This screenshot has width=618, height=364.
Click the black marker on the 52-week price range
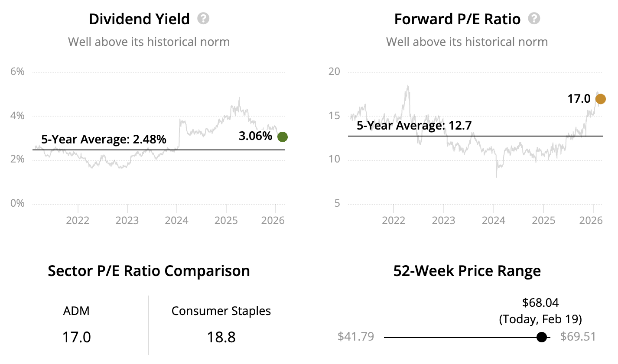pyautogui.click(x=541, y=337)
